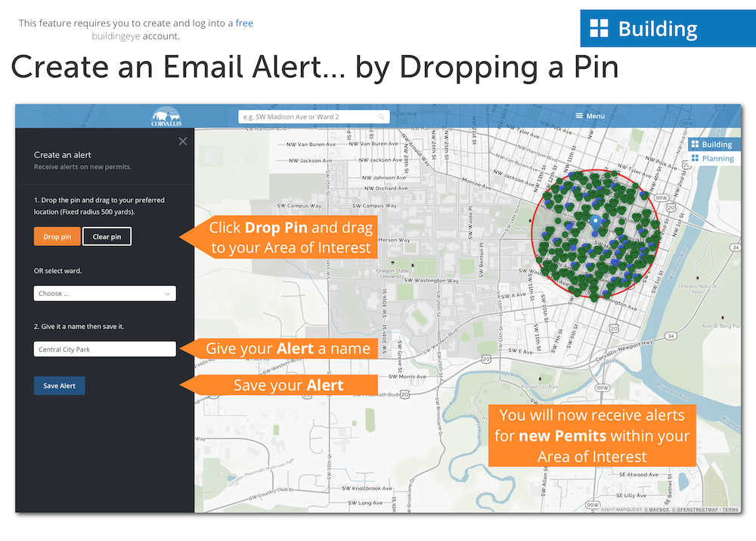Click the Mapbox attribution link
Viewport: 756px width, 541px height.
[657, 510]
